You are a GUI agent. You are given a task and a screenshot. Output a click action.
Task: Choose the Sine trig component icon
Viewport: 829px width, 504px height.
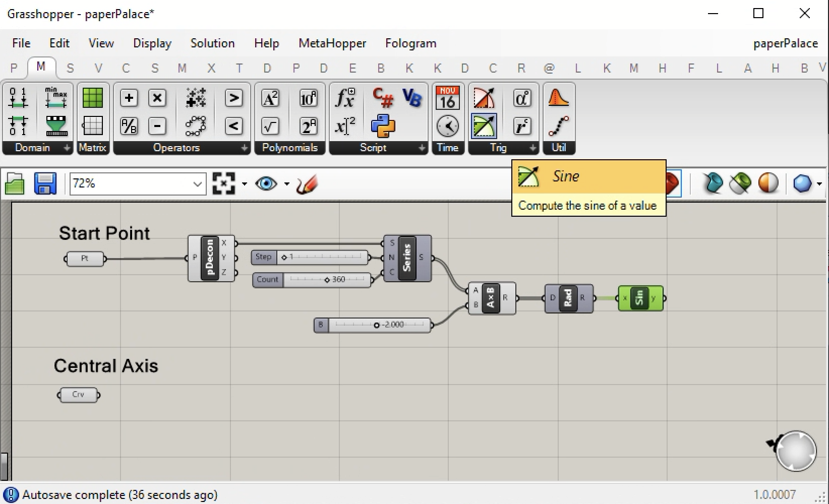click(484, 126)
